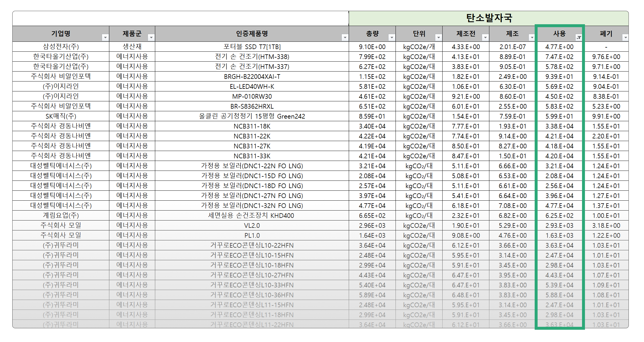Click the NCB311-18K product cell

point(252,126)
